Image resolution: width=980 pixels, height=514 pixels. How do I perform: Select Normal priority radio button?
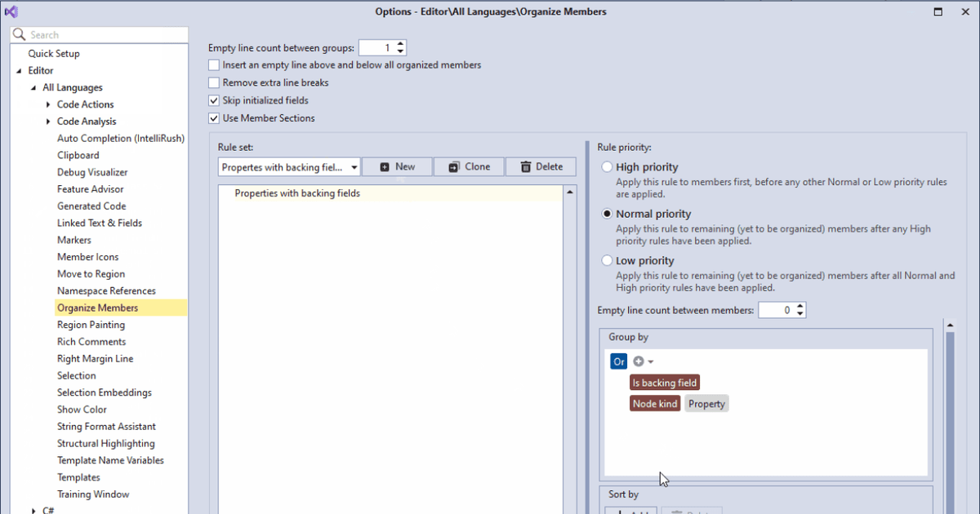click(x=607, y=214)
